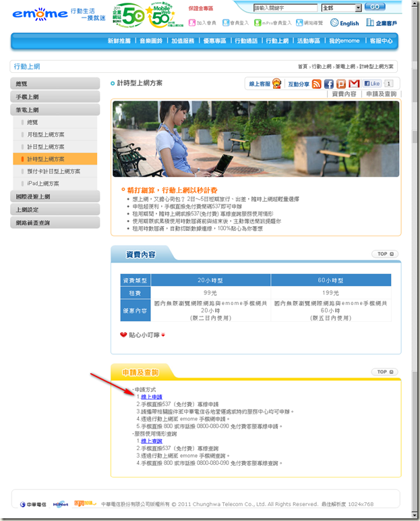Image resolution: width=420 pixels, height=521 pixels.
Task: Jump to the 申請及查詢 tab link
Action: tap(381, 94)
